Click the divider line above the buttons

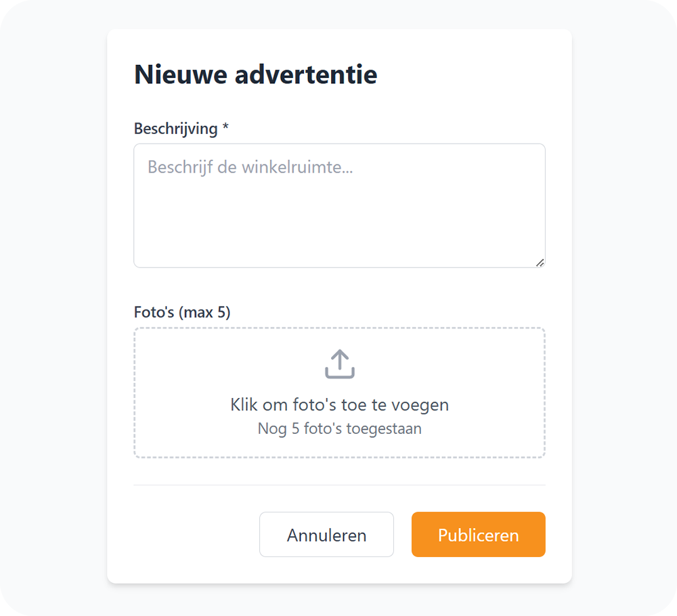click(x=339, y=485)
